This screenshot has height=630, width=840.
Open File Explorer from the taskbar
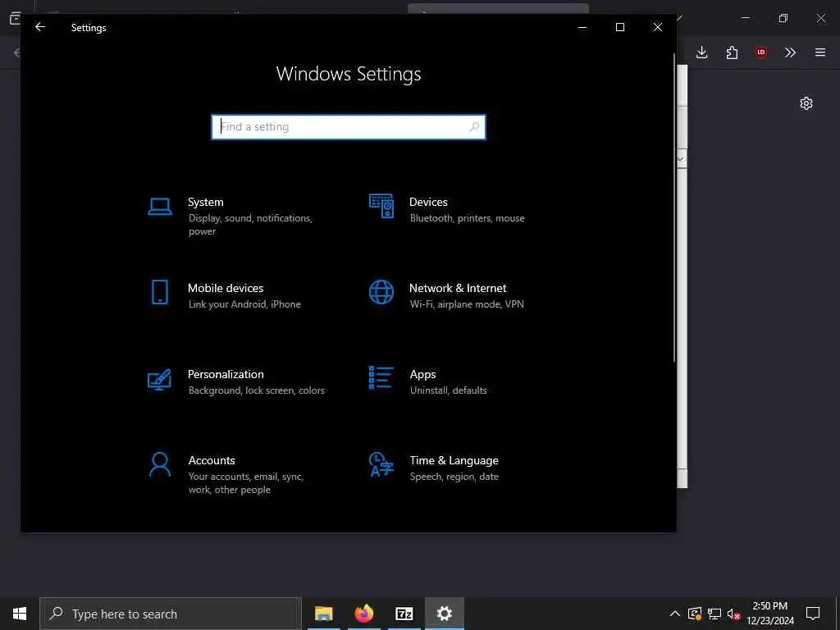tap(323, 614)
